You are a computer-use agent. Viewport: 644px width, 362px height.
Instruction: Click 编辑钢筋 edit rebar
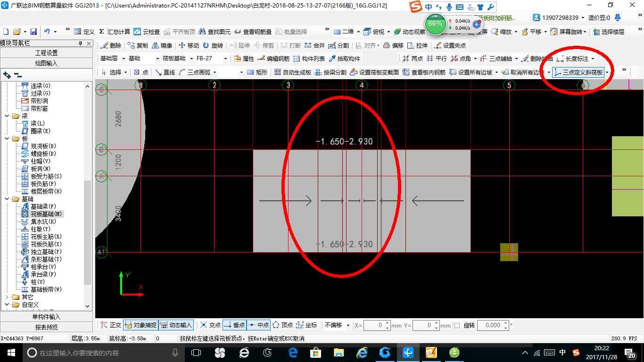(x=274, y=59)
